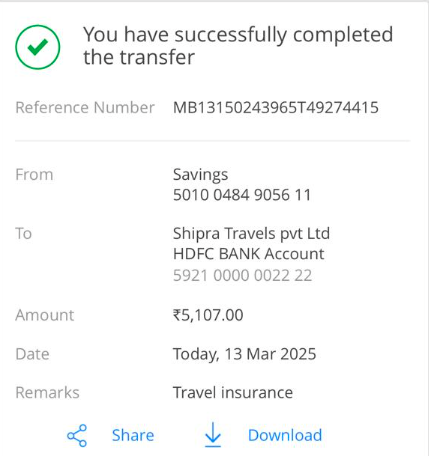Click the date Today, 13 Mar 2025
Image resolution: width=429 pixels, height=456 pixels.
(x=244, y=354)
